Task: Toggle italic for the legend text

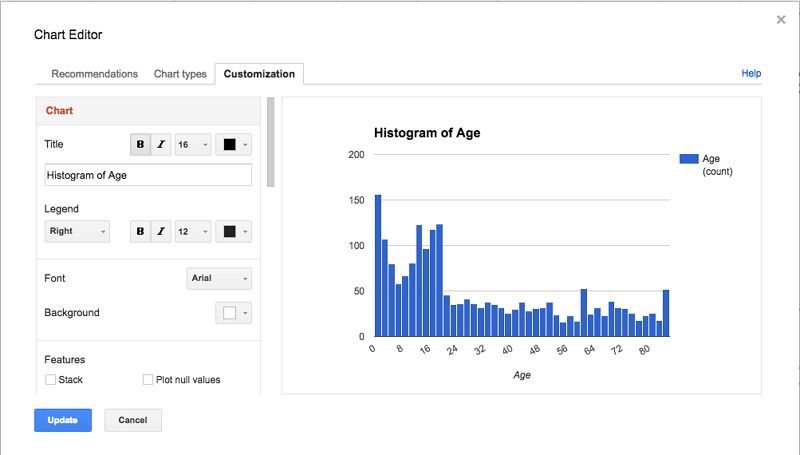Action: click(161, 231)
